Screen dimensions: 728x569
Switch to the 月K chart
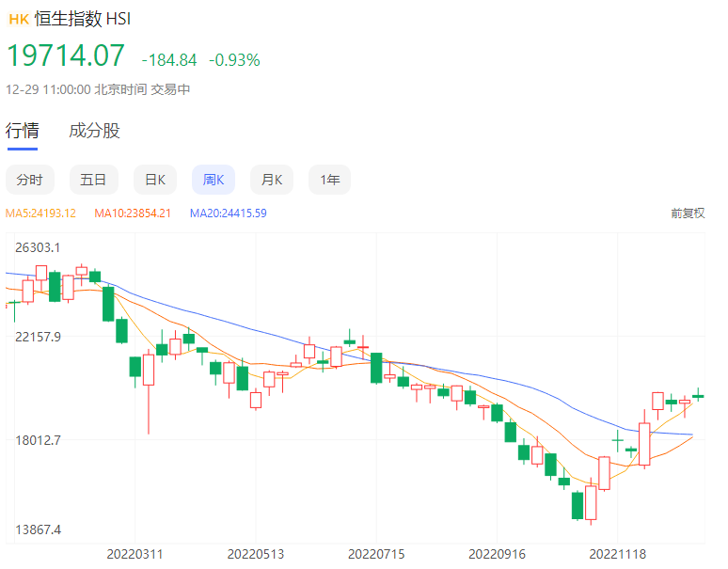272,180
